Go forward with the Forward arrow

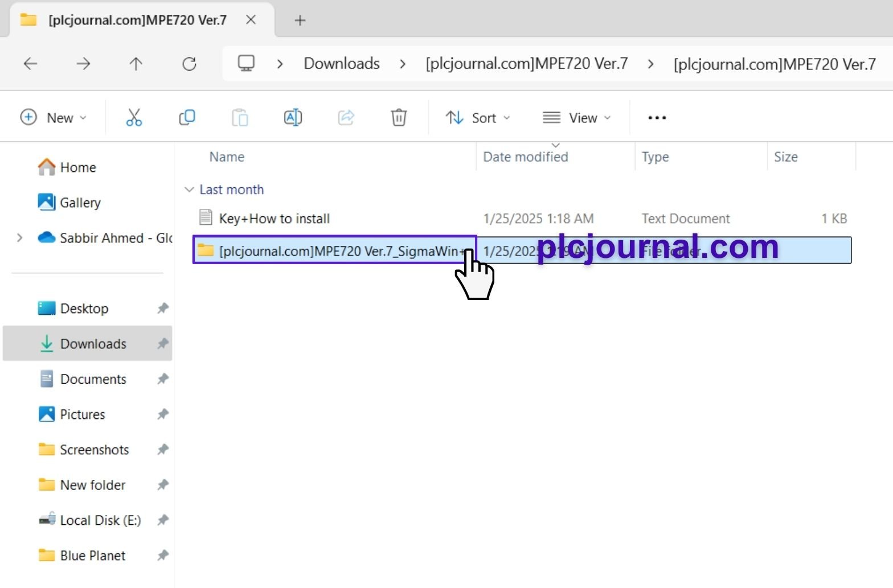pyautogui.click(x=83, y=64)
